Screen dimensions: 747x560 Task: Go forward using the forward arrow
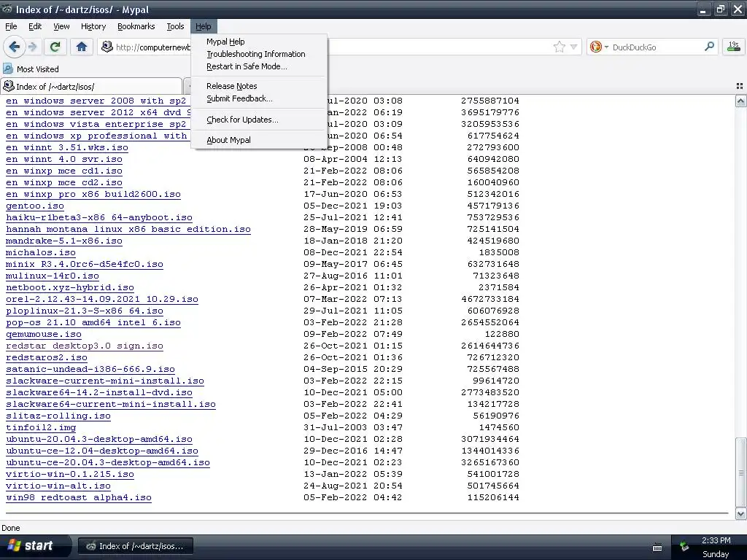(x=32, y=47)
